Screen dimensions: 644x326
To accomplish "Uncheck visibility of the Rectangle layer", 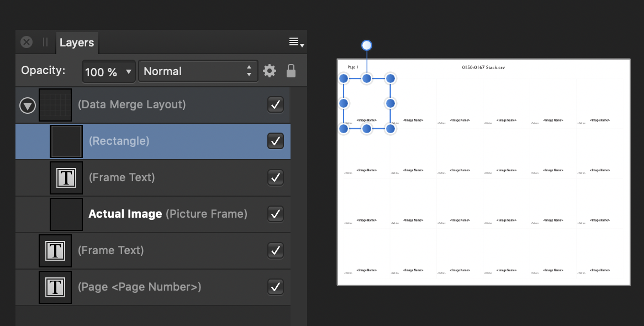I will (275, 141).
